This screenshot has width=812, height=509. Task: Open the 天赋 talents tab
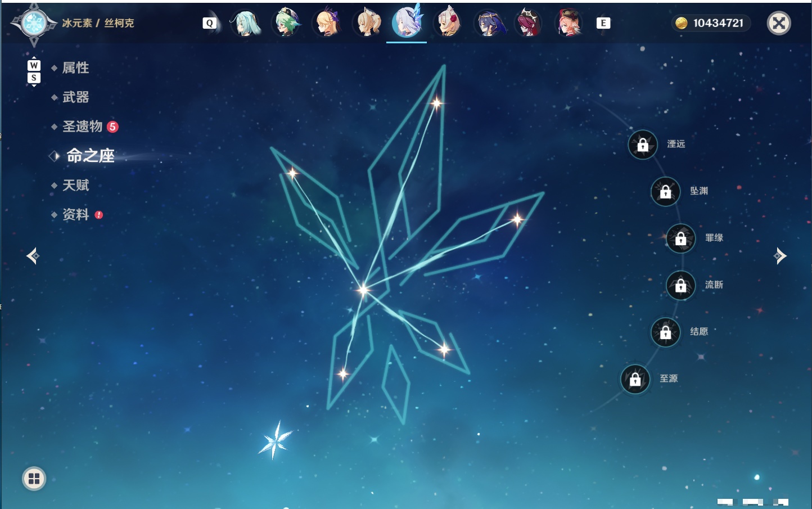click(x=75, y=185)
